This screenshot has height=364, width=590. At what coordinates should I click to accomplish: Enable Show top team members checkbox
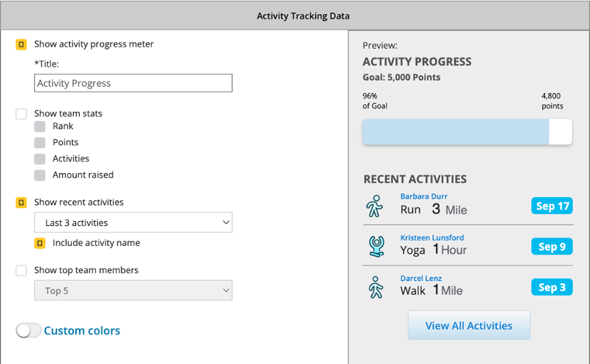pos(22,270)
